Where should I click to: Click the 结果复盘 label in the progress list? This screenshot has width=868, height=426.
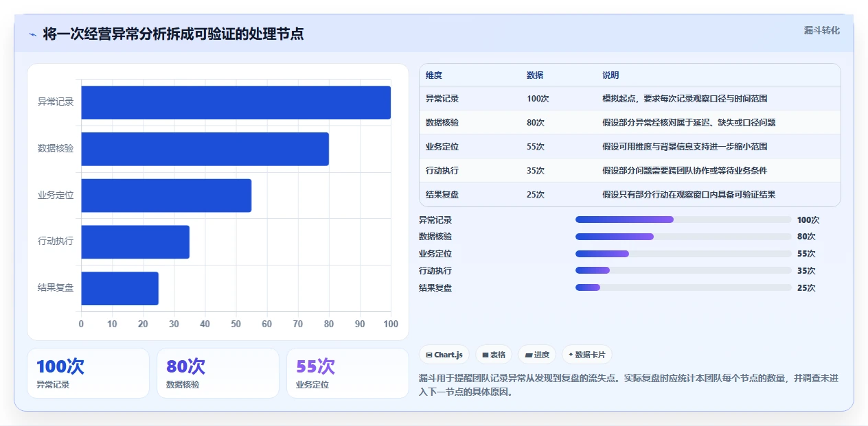(x=435, y=288)
